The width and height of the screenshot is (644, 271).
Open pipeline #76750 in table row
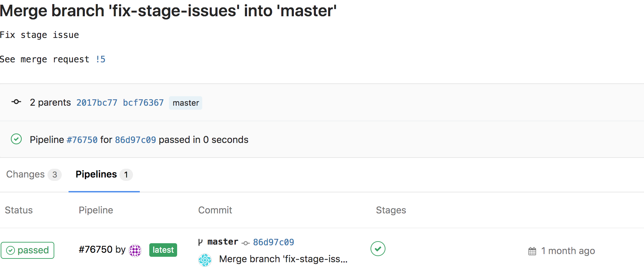point(95,250)
